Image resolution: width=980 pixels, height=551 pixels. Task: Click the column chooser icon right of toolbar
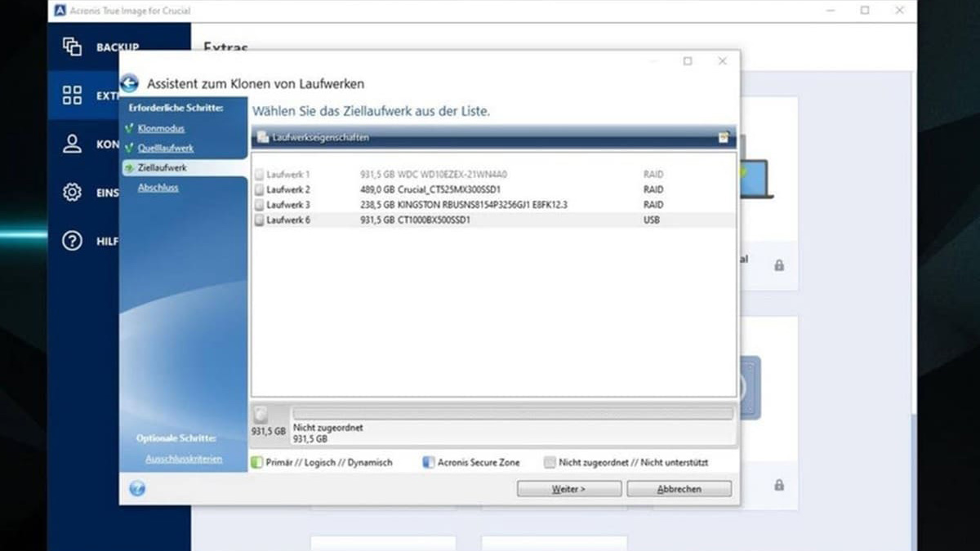[724, 138]
